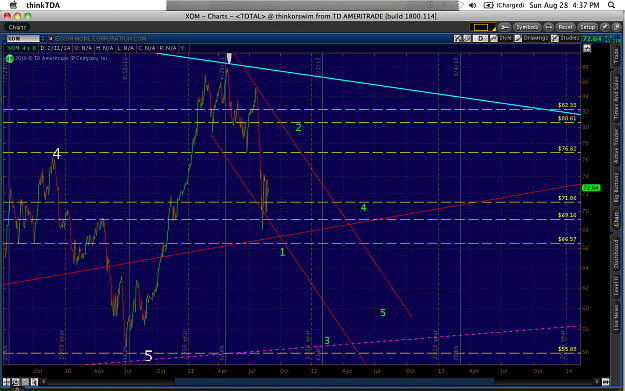Click the $71.08 price level label
Image resolution: width=625 pixels, height=391 pixels.
pyautogui.click(x=567, y=198)
